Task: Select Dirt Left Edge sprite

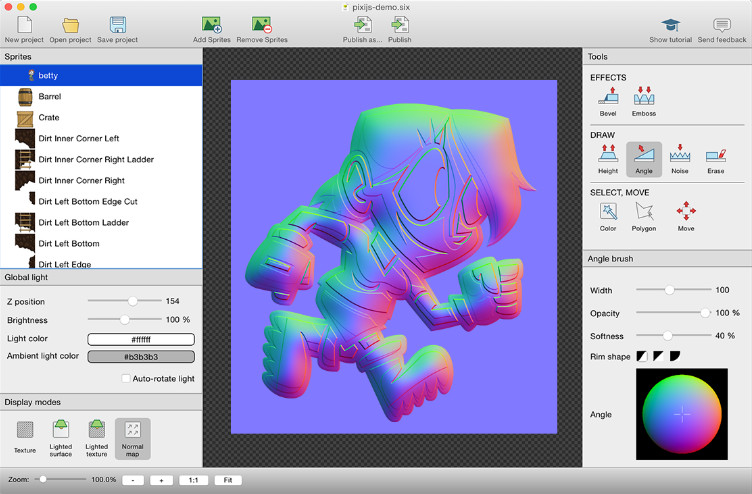Action: point(101,262)
